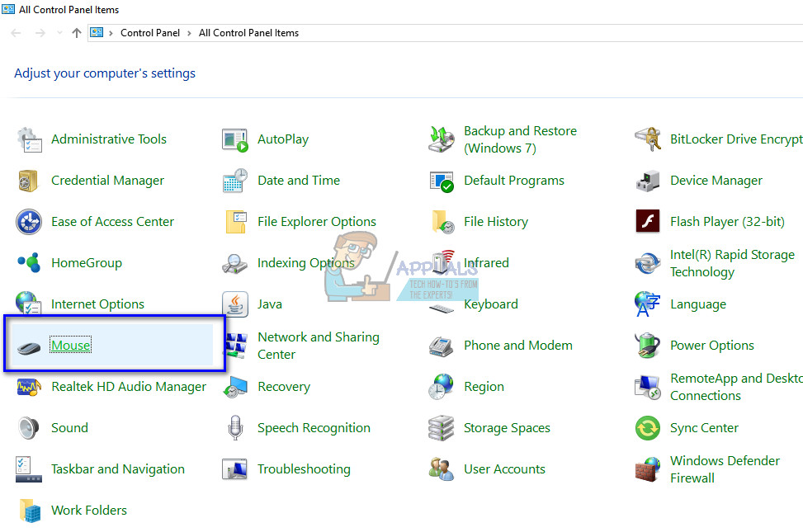
Task: Click the Flash Player icon
Action: click(x=648, y=221)
